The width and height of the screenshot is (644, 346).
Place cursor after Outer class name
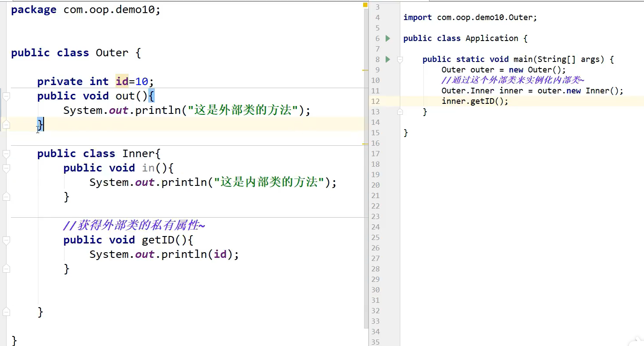click(x=129, y=53)
